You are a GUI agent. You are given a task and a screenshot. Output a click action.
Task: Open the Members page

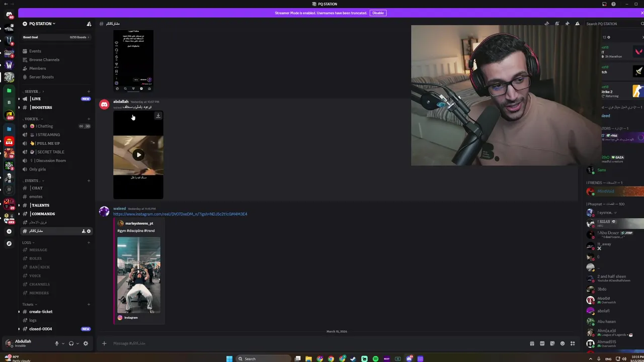coord(37,68)
